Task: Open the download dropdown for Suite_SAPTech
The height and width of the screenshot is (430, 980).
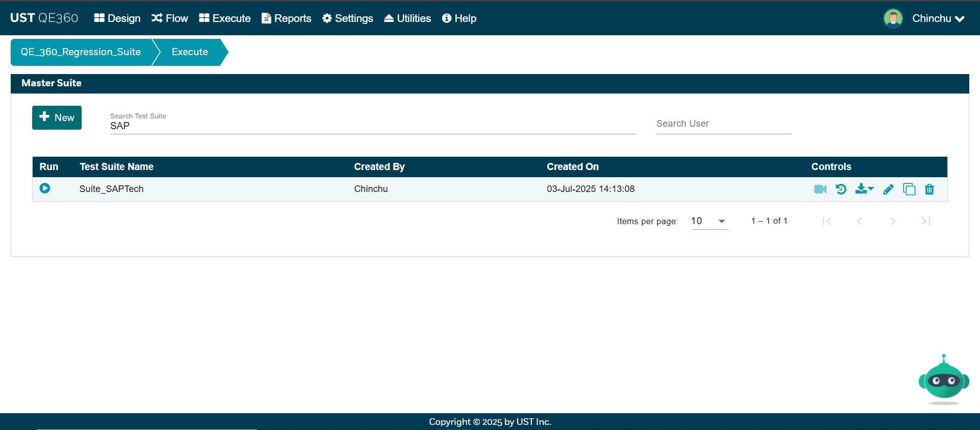Action: click(x=865, y=189)
